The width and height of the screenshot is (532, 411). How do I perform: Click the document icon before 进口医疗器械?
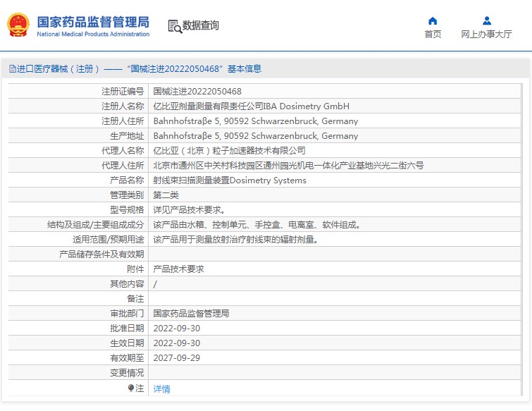[13, 69]
